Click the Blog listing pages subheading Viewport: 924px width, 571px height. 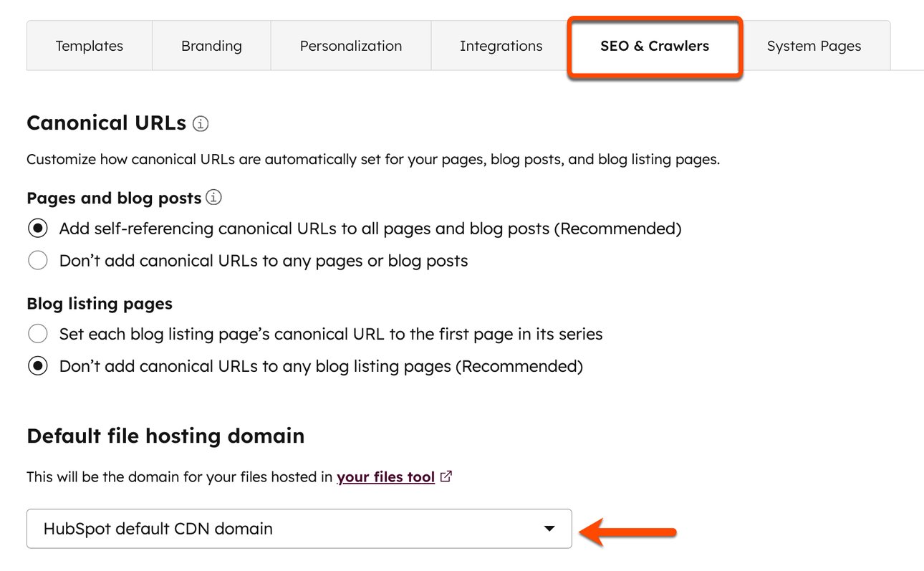coord(100,303)
